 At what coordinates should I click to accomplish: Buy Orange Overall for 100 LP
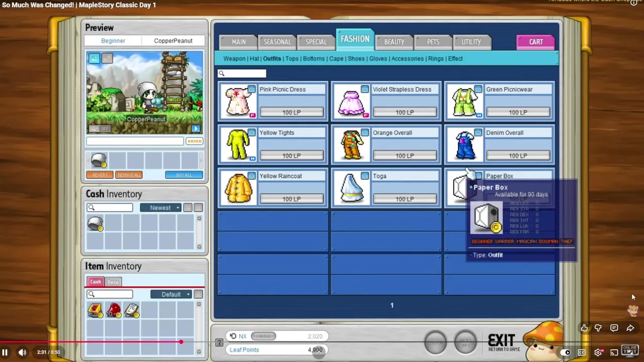pos(405,156)
